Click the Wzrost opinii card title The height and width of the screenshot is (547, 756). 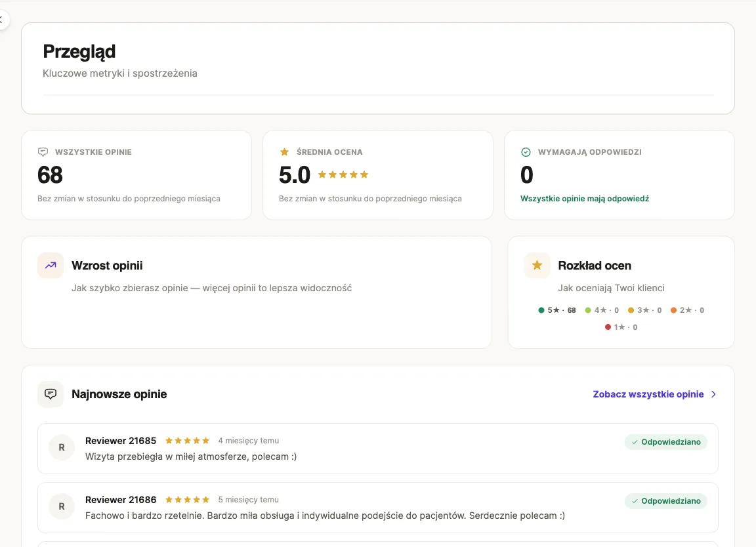107,266
